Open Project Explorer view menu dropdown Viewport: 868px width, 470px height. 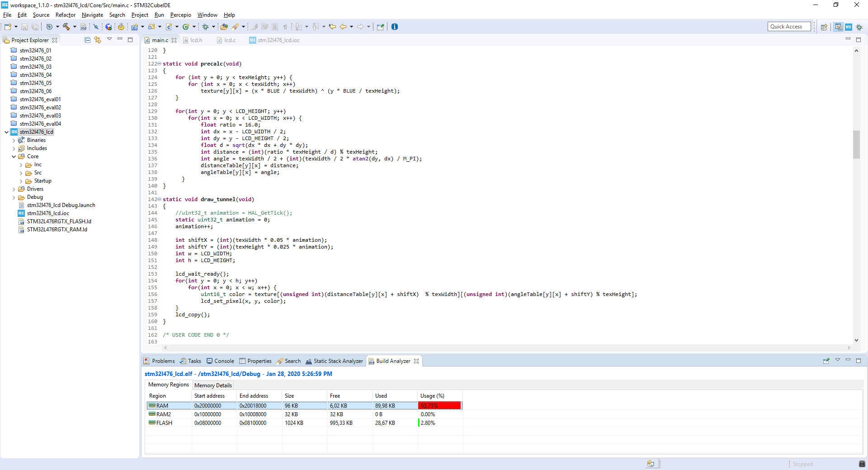click(x=109, y=39)
